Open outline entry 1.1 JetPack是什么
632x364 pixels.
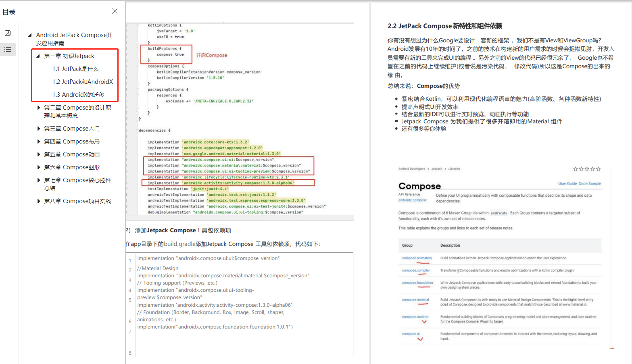click(x=75, y=69)
